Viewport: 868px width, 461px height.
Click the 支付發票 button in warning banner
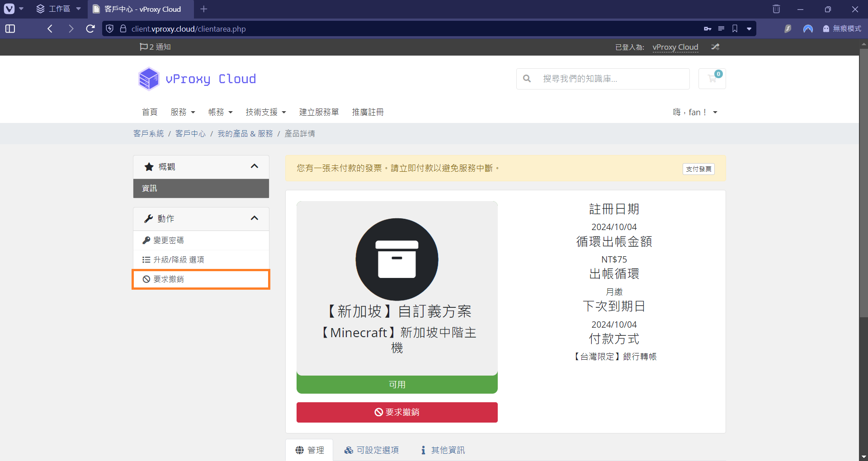[698, 169]
